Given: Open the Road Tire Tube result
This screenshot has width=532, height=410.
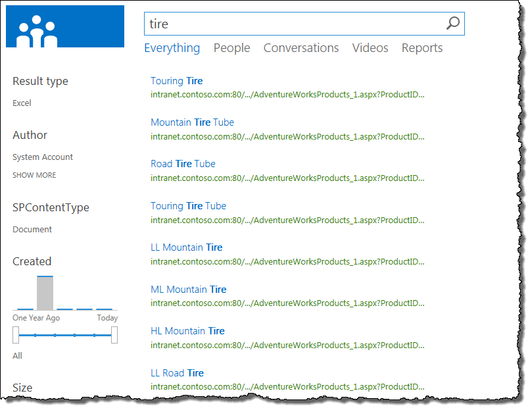Looking at the screenshot, I should [x=183, y=163].
